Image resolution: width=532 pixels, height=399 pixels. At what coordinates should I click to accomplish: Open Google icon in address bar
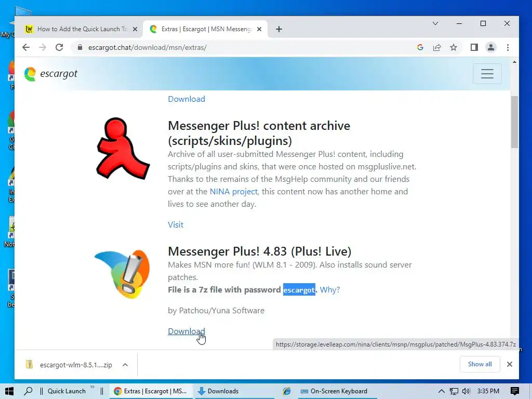point(420,47)
